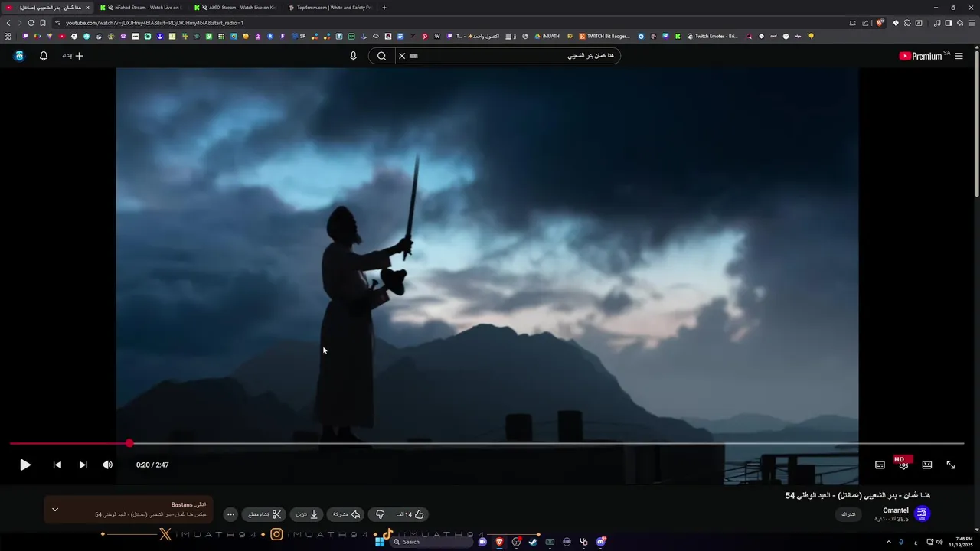Image resolution: width=980 pixels, height=551 pixels.
Task: Mute the video volume
Action: pos(108,465)
